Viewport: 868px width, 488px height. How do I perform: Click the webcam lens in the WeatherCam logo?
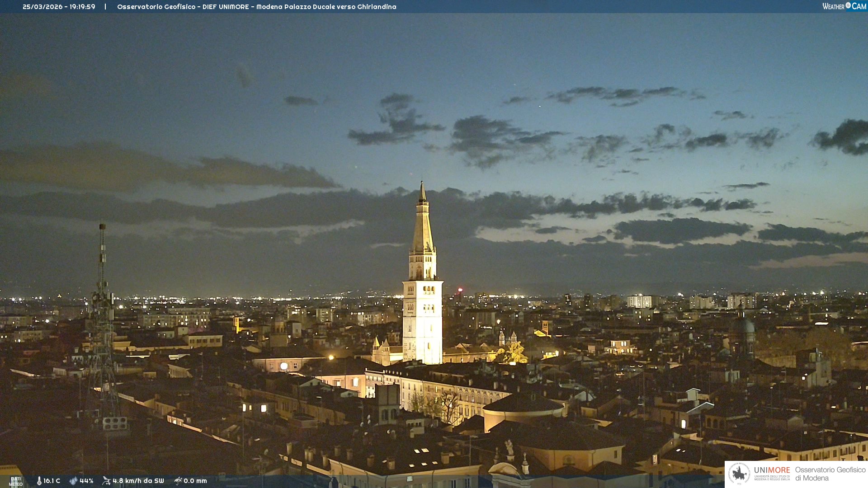[x=848, y=5]
